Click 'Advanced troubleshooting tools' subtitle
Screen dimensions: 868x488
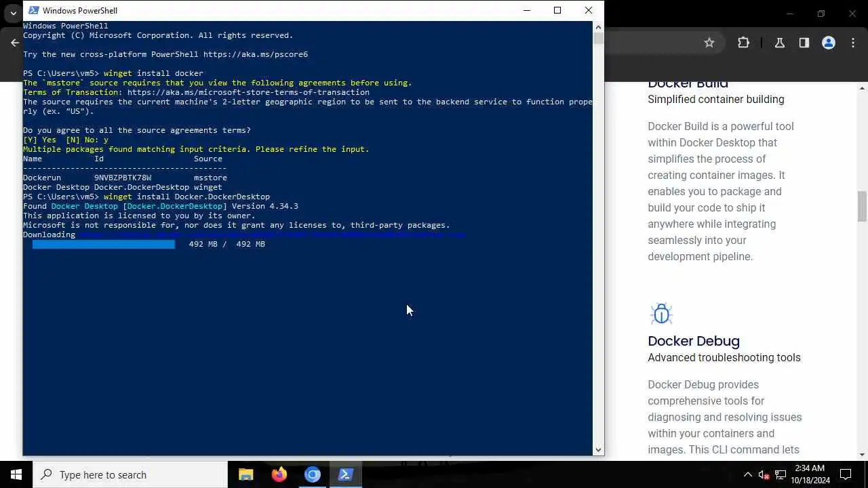724,357
